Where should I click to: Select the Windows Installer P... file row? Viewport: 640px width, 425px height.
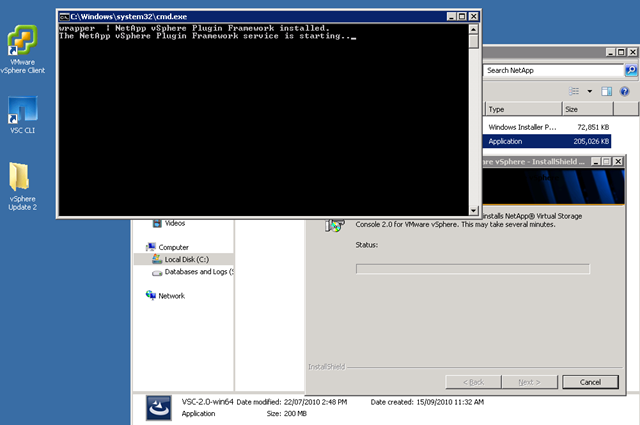[x=548, y=127]
